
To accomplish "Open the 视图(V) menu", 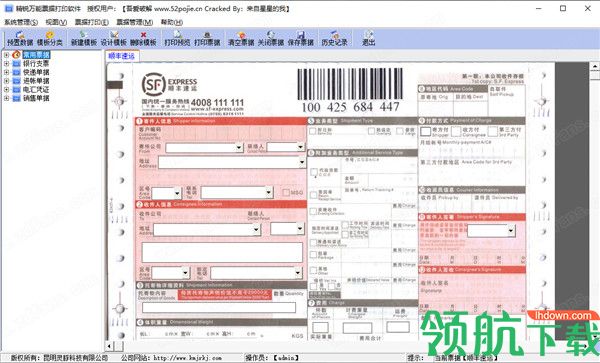I will [56, 22].
